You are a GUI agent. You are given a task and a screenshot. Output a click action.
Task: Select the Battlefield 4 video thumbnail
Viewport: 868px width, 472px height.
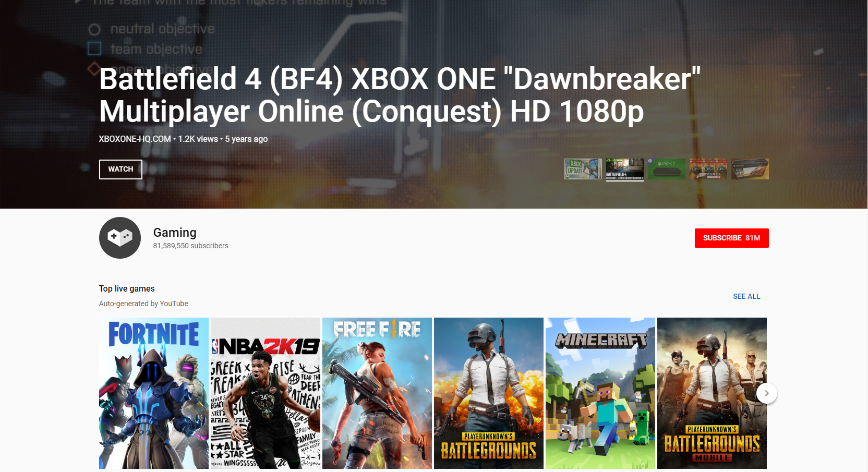point(625,169)
